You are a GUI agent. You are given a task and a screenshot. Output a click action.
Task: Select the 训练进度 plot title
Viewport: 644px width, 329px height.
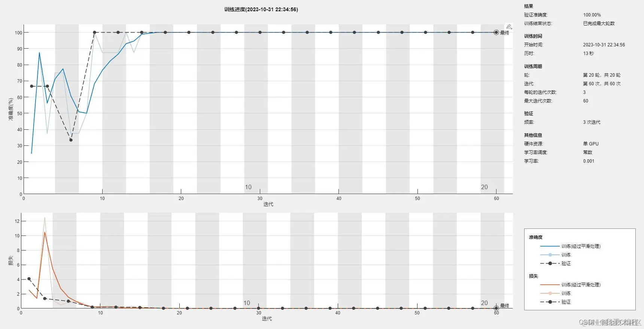coord(261,9)
